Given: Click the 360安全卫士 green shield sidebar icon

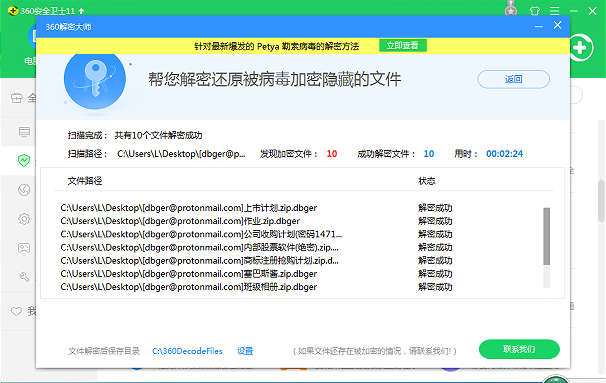Looking at the screenshot, I should click(x=24, y=160).
